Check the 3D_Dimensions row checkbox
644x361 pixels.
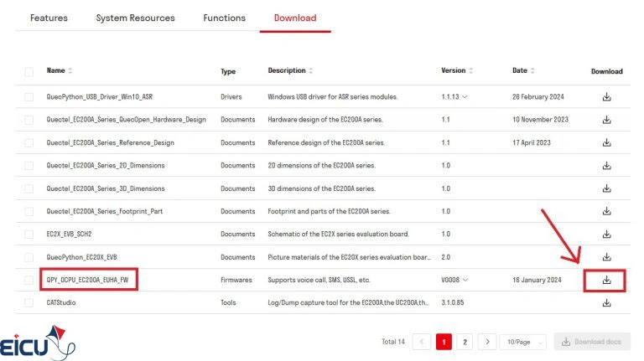point(29,188)
